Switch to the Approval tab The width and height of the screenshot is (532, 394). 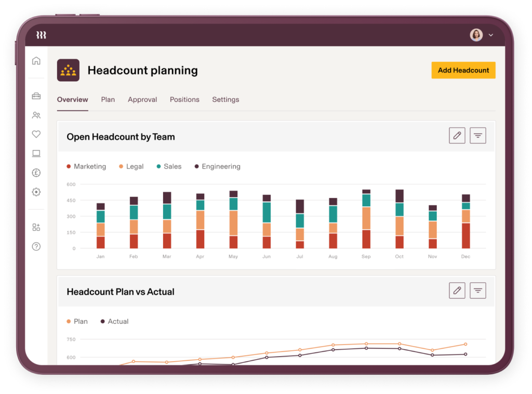[x=142, y=99]
